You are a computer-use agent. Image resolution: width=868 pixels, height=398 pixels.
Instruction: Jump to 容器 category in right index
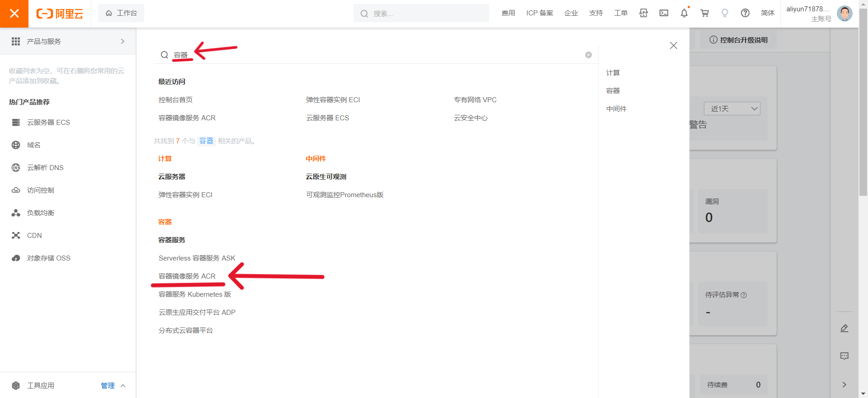(613, 91)
